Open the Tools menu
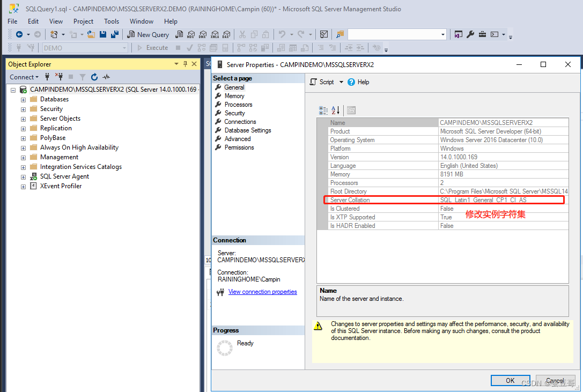Image resolution: width=583 pixels, height=392 pixels. 112,21
